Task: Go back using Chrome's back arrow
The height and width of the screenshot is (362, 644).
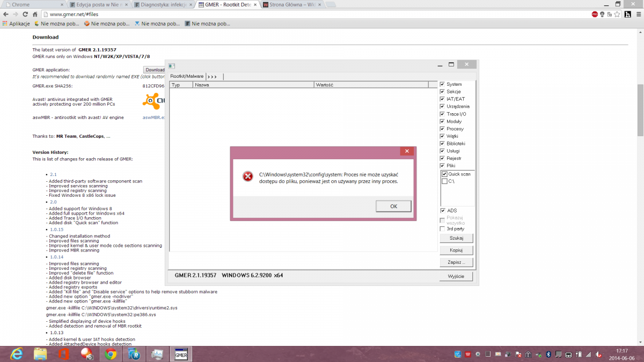Action: tap(6, 14)
